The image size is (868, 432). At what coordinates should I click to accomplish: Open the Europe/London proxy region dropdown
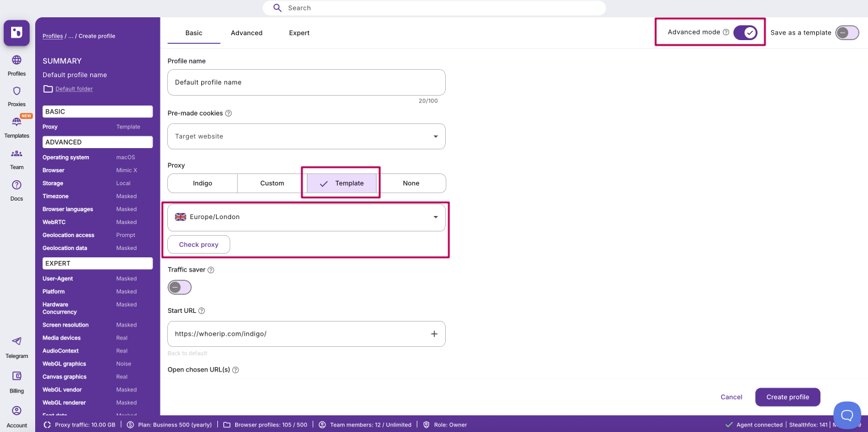coord(306,217)
